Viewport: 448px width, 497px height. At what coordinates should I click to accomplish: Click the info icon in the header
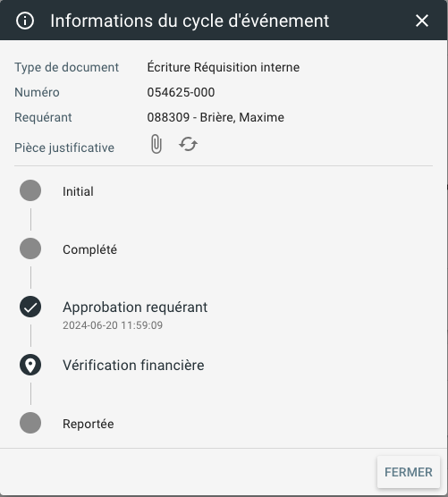(25, 21)
